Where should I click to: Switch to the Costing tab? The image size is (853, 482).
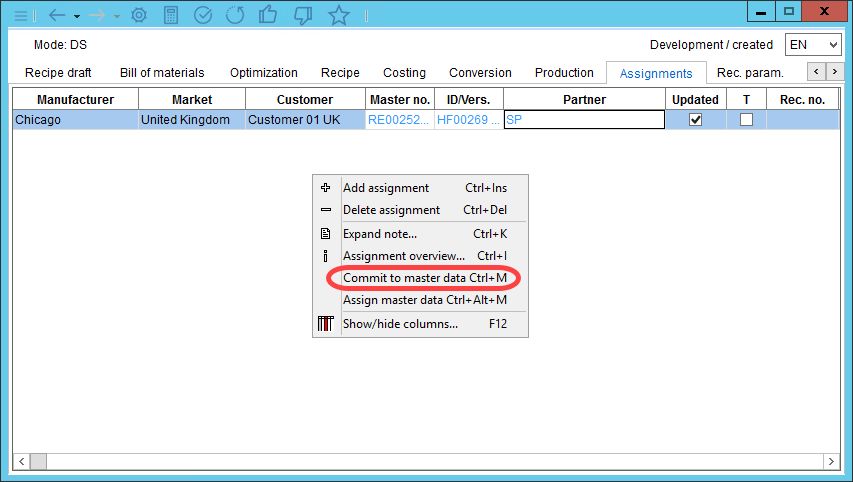tap(404, 73)
